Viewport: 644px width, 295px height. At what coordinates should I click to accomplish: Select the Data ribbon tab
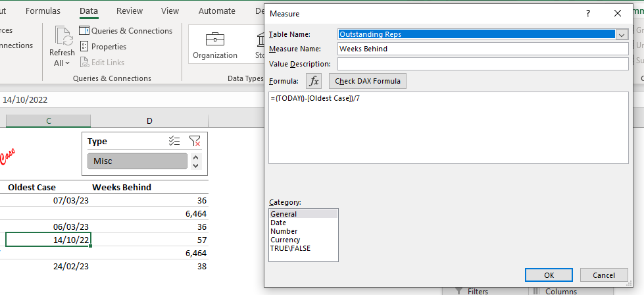89,11
